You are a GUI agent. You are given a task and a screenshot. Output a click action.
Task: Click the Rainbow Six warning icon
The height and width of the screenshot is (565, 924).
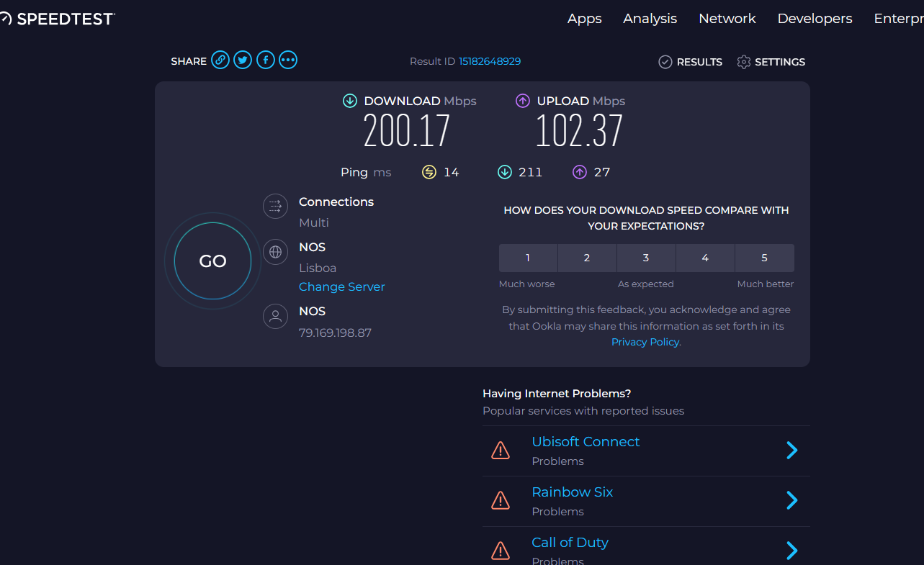click(x=501, y=500)
